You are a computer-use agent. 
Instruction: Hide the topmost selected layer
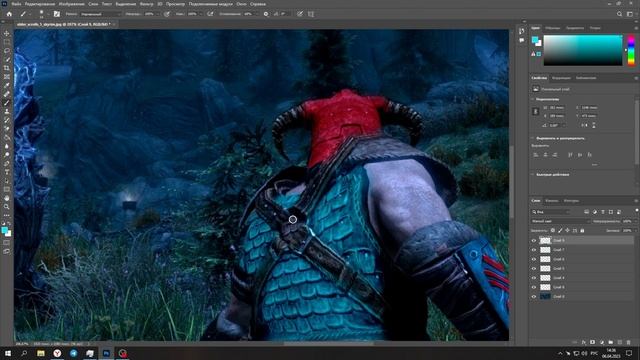click(534, 240)
